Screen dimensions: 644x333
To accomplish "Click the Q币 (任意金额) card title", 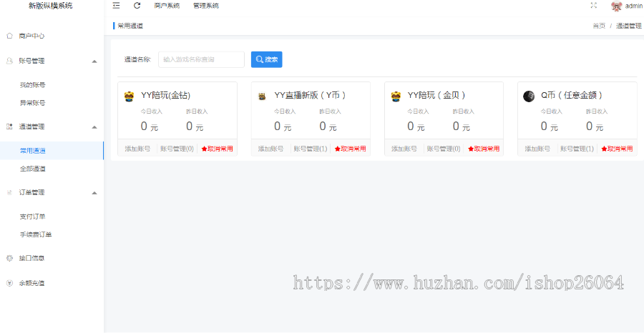I will 572,95.
